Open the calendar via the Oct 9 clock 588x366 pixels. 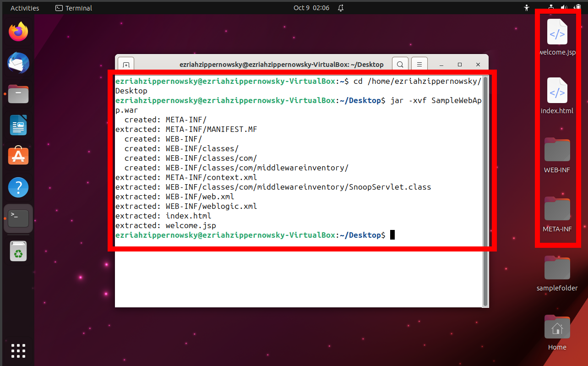tap(311, 7)
